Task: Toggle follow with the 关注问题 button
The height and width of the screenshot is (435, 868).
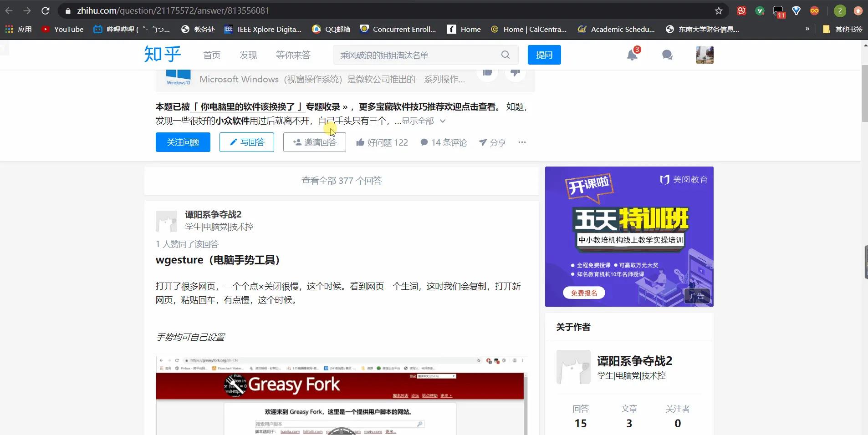Action: (x=183, y=142)
